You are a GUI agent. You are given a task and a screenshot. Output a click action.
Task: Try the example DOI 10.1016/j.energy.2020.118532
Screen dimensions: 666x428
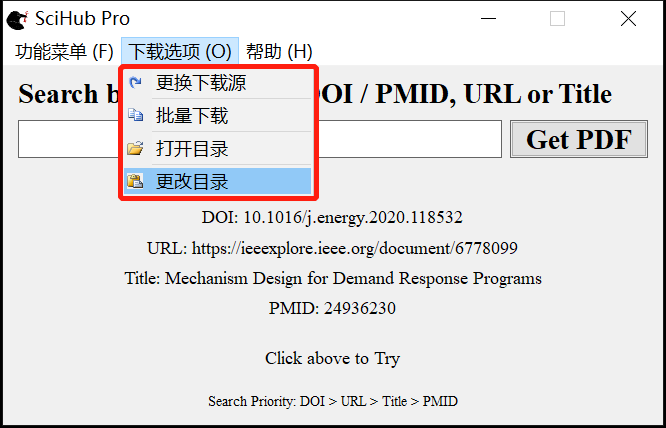(332, 217)
